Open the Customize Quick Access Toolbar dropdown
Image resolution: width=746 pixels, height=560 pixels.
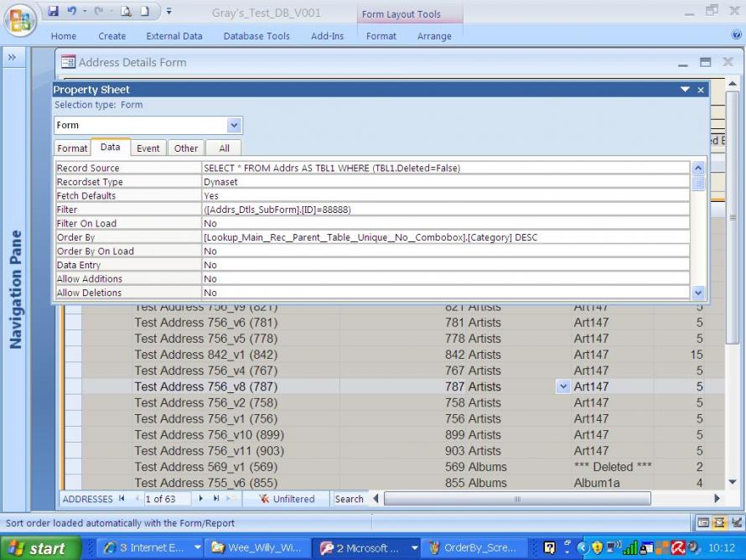(168, 13)
